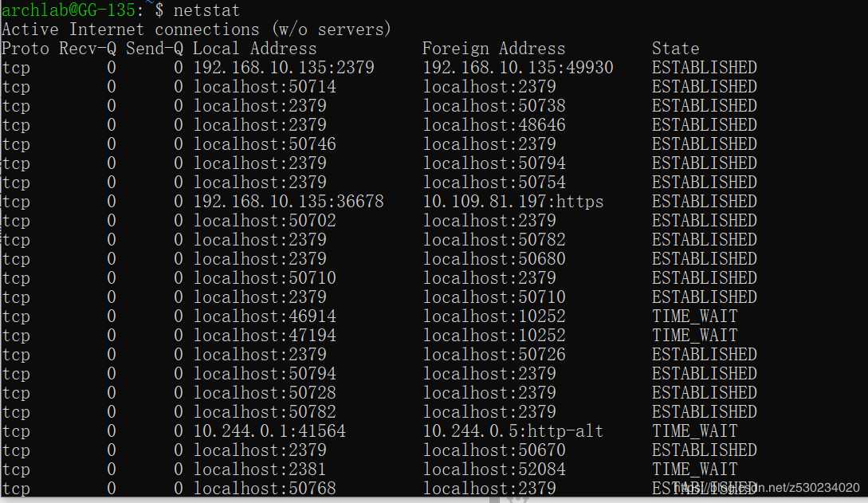
Task: Click local address 192.168.10.135:36678
Action: [x=289, y=202]
